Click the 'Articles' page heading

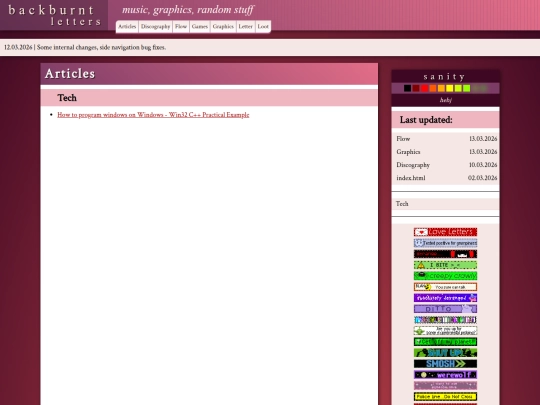(70, 74)
